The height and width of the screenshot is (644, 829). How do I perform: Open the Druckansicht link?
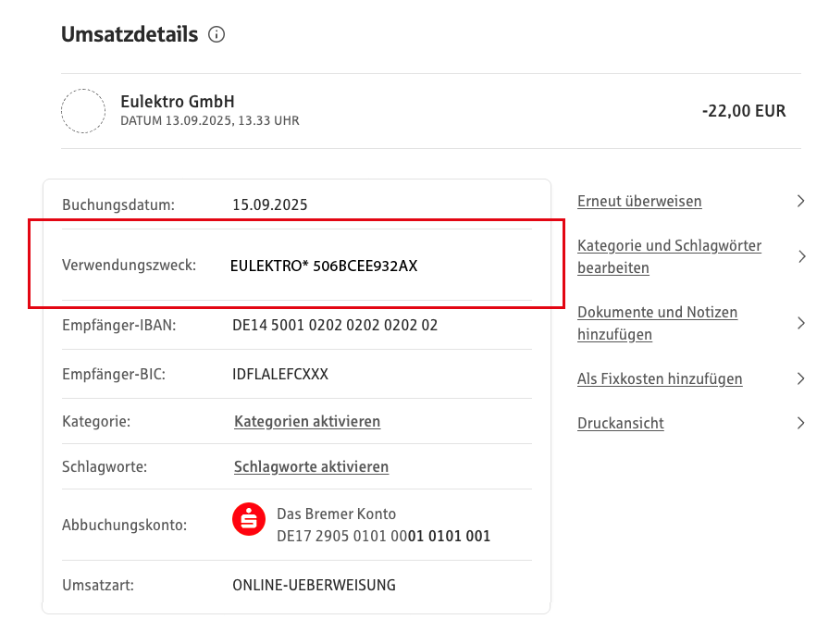(x=621, y=424)
